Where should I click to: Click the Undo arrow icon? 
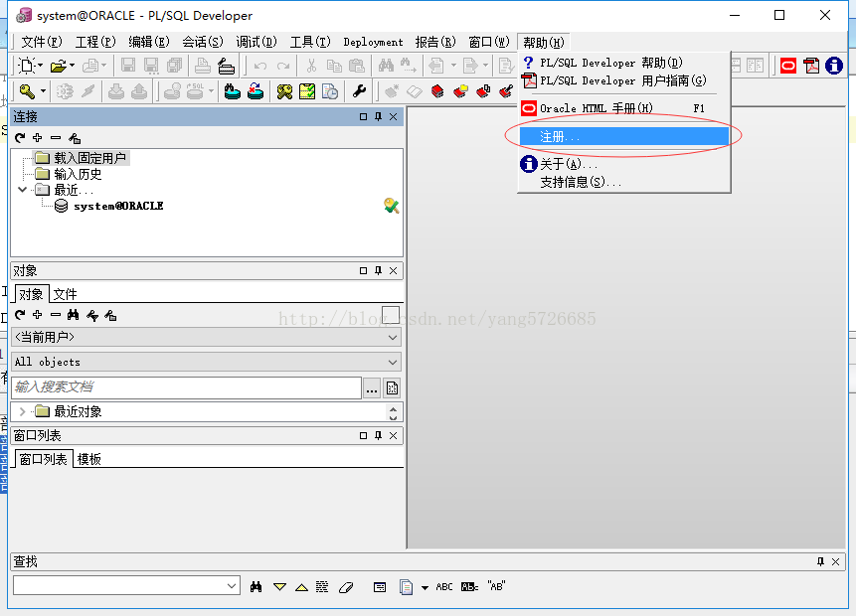pyautogui.click(x=259, y=64)
